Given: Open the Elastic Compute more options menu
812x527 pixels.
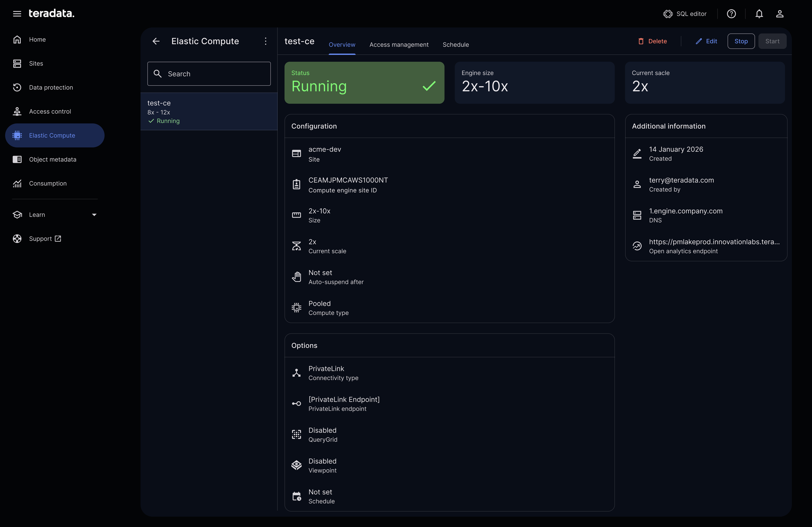Looking at the screenshot, I should (266, 41).
